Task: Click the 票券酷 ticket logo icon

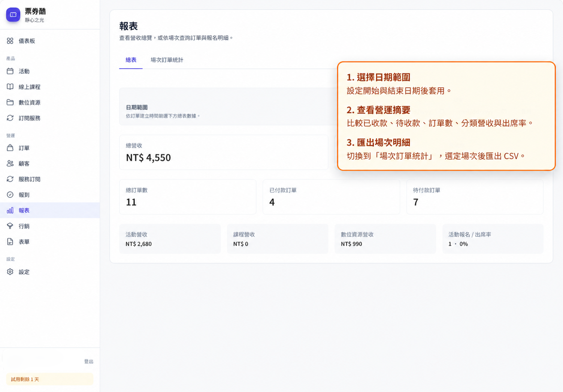Action: point(13,15)
